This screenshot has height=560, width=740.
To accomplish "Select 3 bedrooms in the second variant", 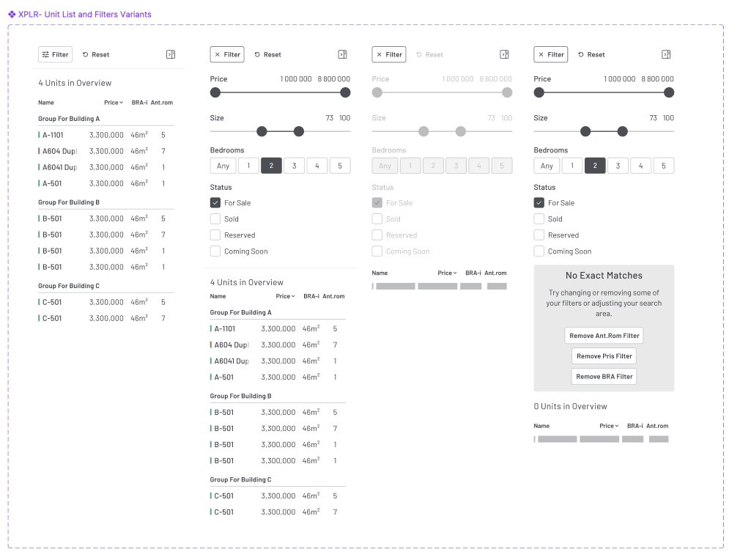I will tap(294, 166).
